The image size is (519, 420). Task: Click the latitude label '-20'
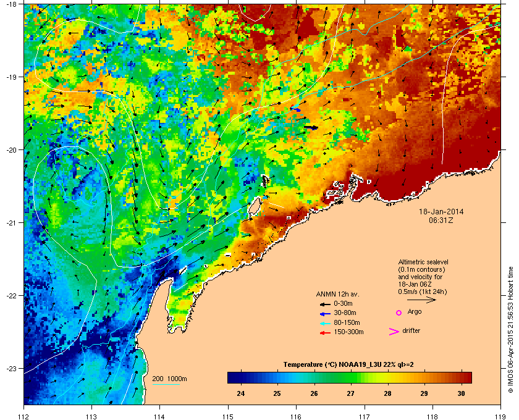pos(11,149)
